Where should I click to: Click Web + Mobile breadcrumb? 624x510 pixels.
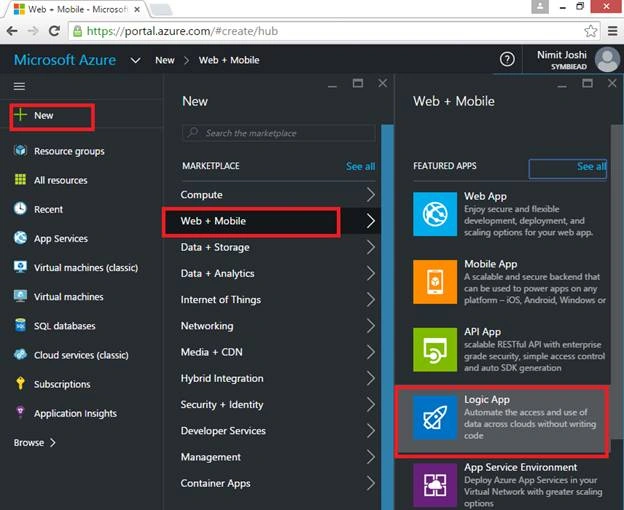point(229,60)
